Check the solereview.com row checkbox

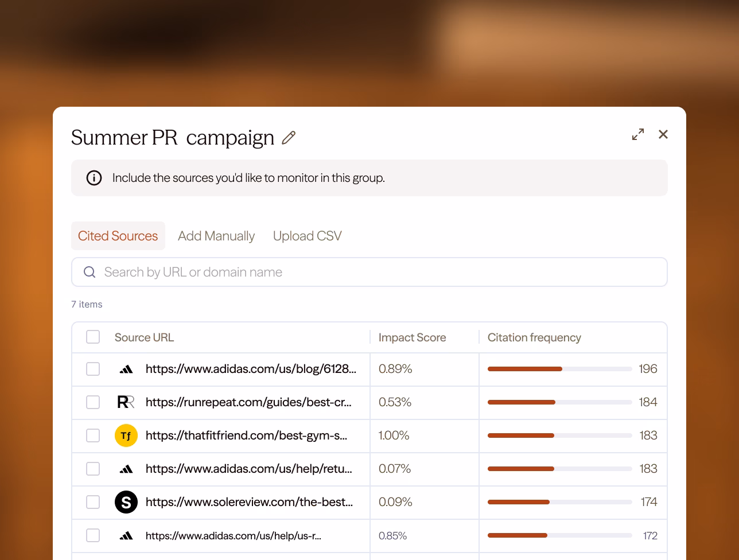coord(93,502)
